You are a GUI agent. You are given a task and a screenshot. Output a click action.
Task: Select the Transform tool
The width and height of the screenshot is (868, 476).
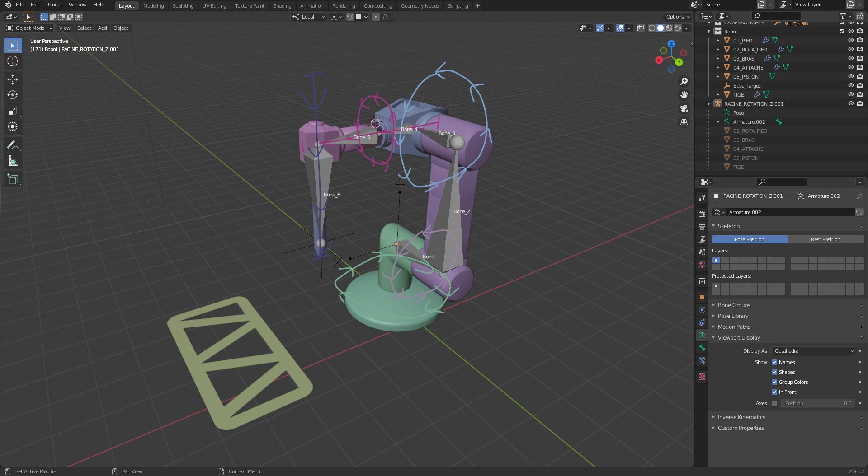coord(13,127)
